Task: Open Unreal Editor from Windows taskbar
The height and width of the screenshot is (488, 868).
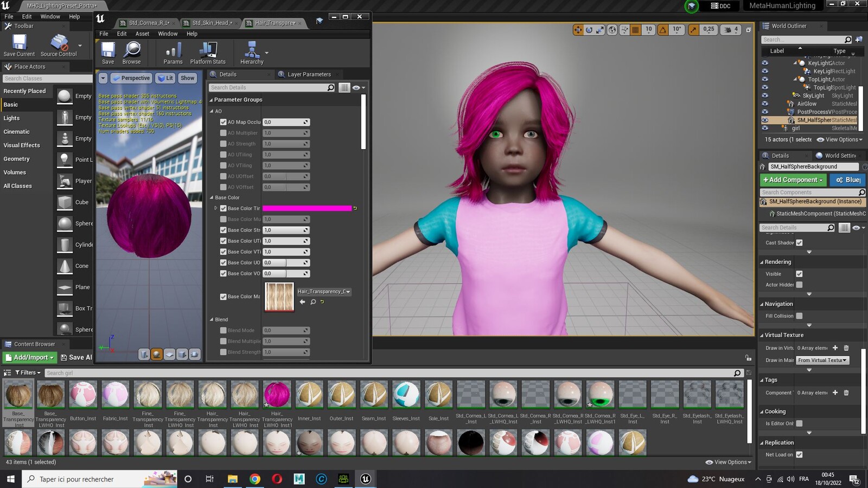Action: pyautogui.click(x=366, y=479)
